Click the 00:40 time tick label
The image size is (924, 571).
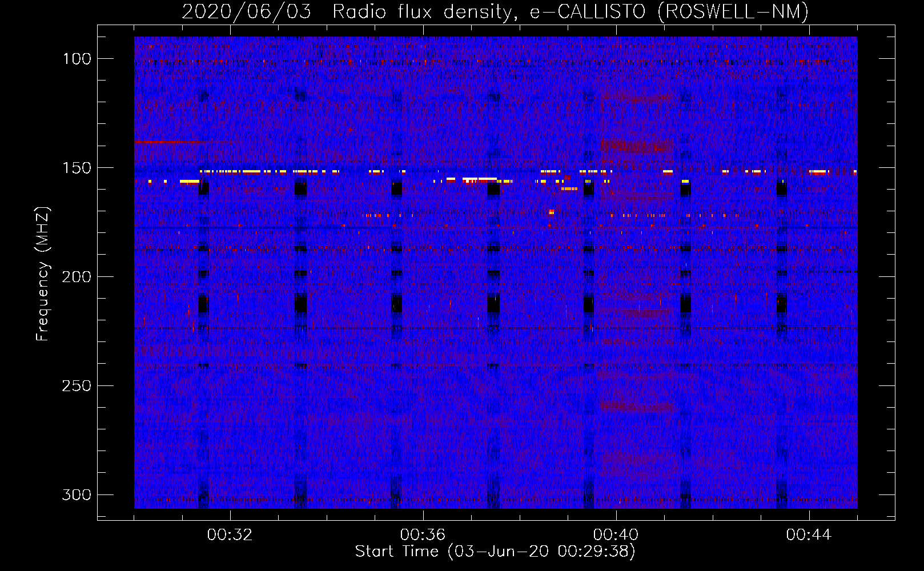click(x=616, y=535)
